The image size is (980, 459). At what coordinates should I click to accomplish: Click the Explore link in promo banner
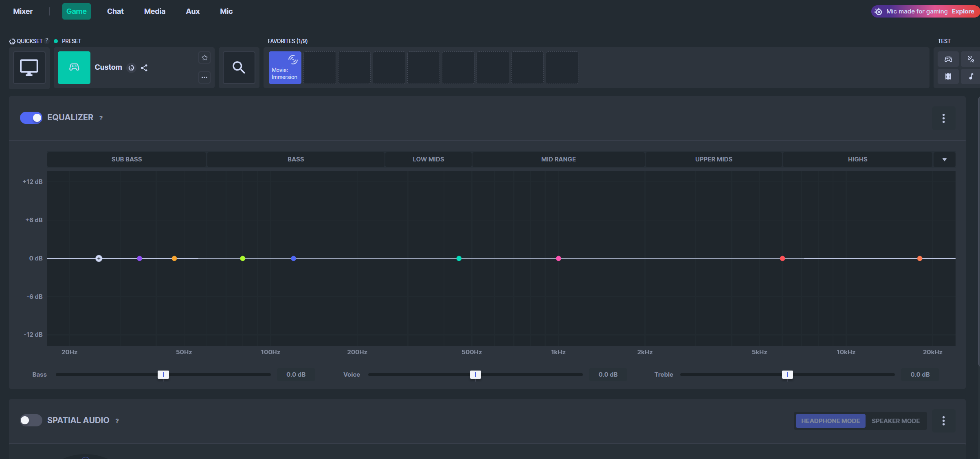[963, 11]
